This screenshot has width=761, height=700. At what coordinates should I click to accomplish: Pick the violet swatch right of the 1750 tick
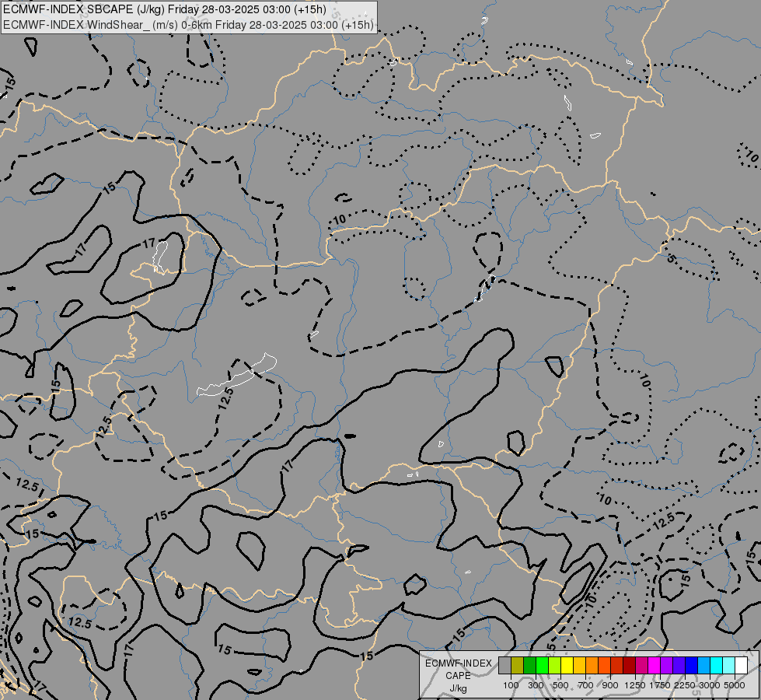coord(667,665)
